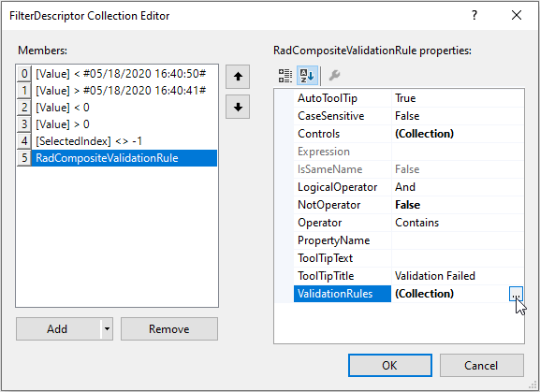Open ValidationRules collection with ellipsis button
This screenshot has width=540, height=392.
coord(516,294)
